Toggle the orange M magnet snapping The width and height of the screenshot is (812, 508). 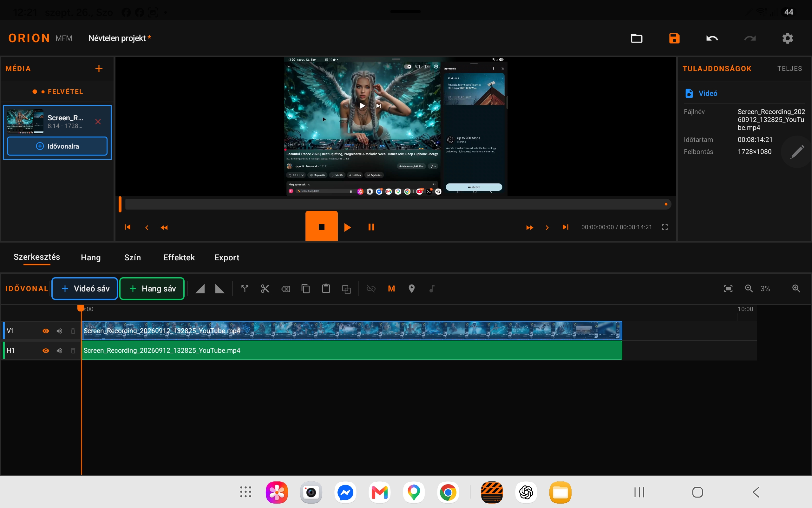(391, 289)
